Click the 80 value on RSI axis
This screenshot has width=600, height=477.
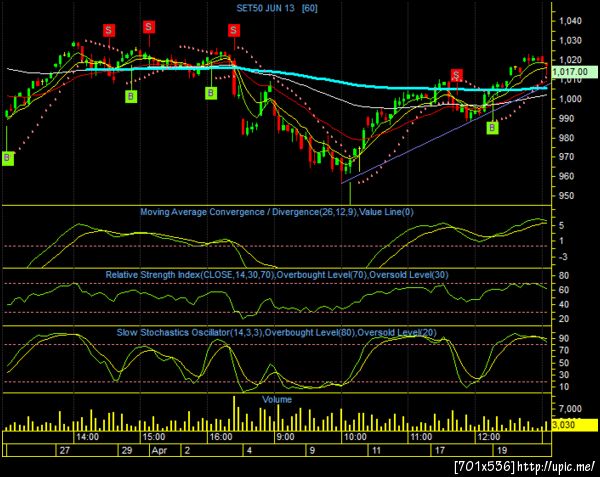[x=564, y=275]
